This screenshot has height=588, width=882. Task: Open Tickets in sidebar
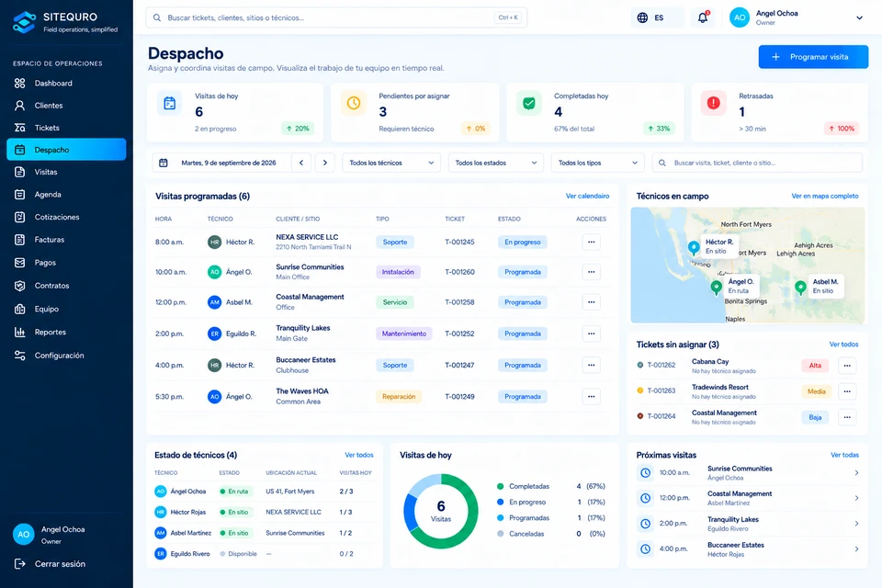click(x=66, y=128)
